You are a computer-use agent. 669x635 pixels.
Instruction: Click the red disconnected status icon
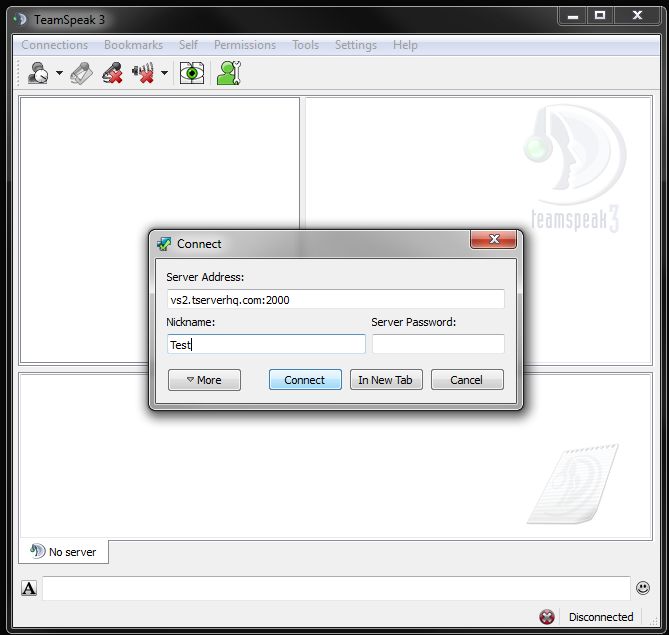pyautogui.click(x=547, y=617)
